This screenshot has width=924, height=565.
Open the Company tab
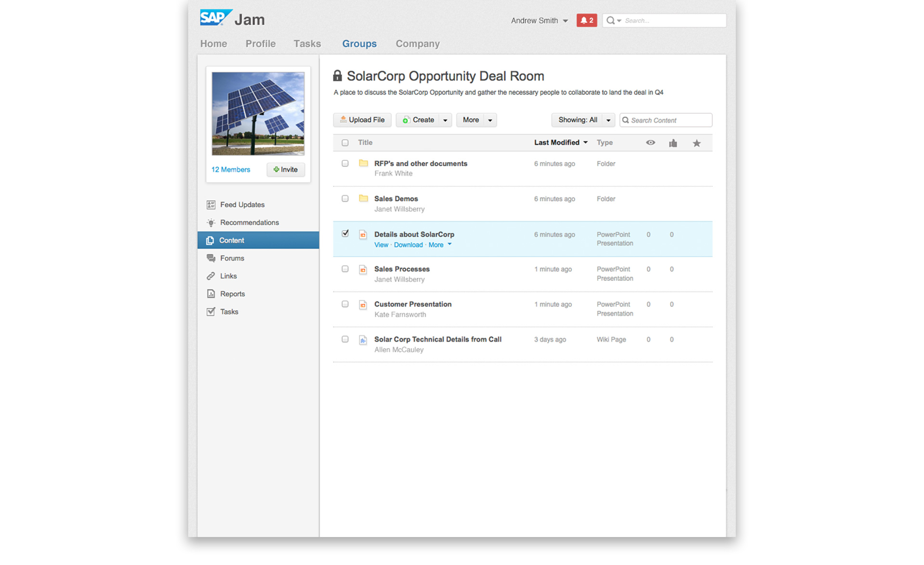[x=418, y=43]
